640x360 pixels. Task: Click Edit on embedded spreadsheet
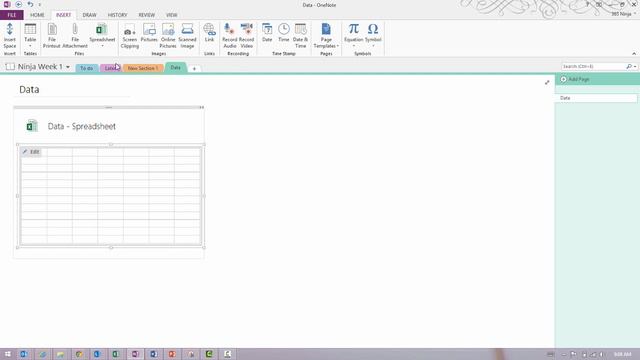[x=31, y=152]
